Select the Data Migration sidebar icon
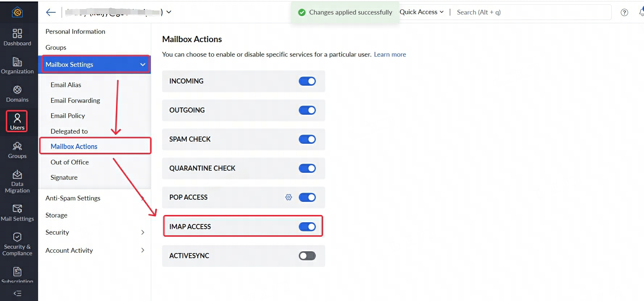Viewport: 644px width, 301px height. (17, 181)
